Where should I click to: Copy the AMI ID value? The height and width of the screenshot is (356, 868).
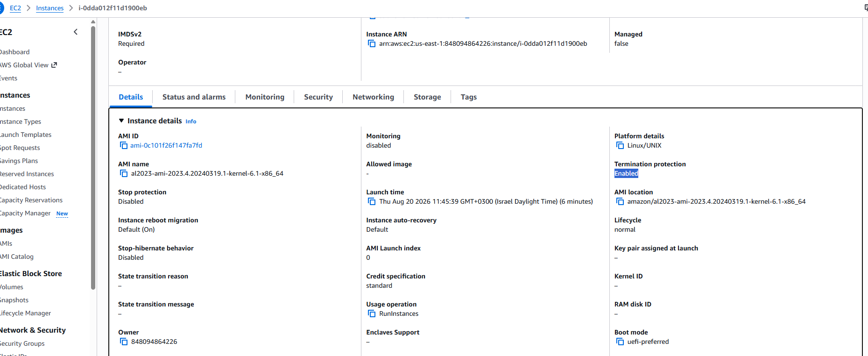point(124,145)
